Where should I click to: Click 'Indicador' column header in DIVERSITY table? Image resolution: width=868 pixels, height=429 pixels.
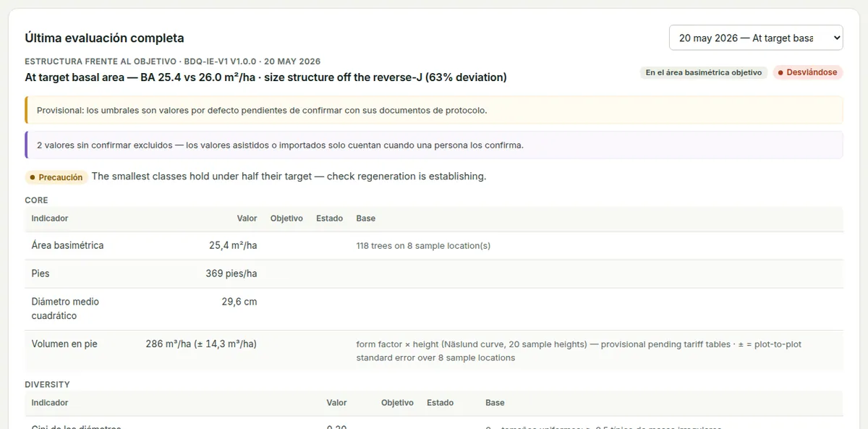(50, 402)
